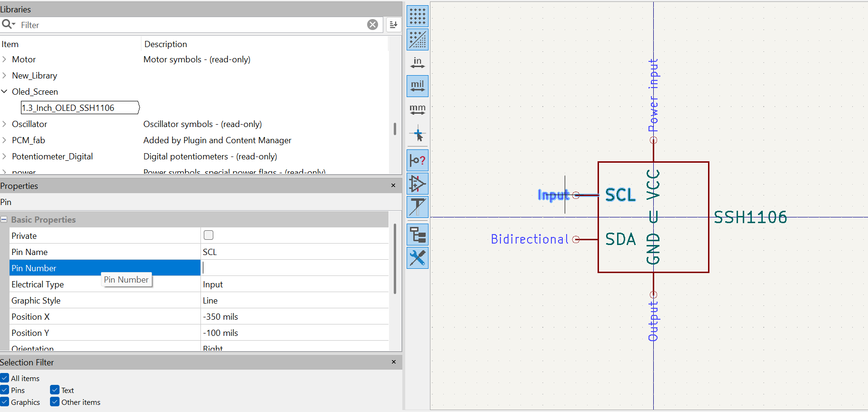Switch units to inches
868x412 pixels.
(418, 63)
